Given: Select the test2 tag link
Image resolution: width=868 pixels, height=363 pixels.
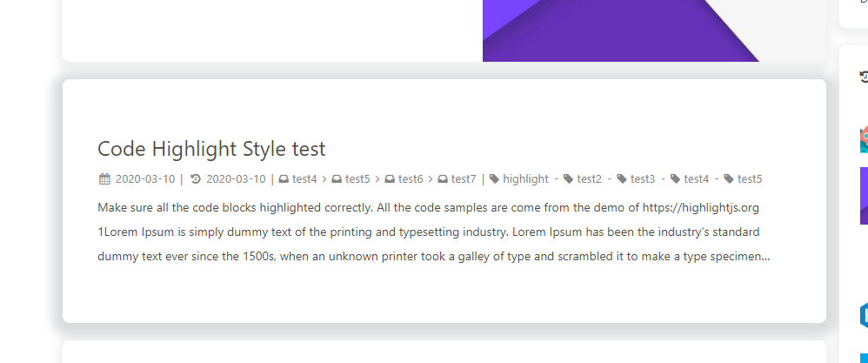Looking at the screenshot, I should tap(589, 179).
